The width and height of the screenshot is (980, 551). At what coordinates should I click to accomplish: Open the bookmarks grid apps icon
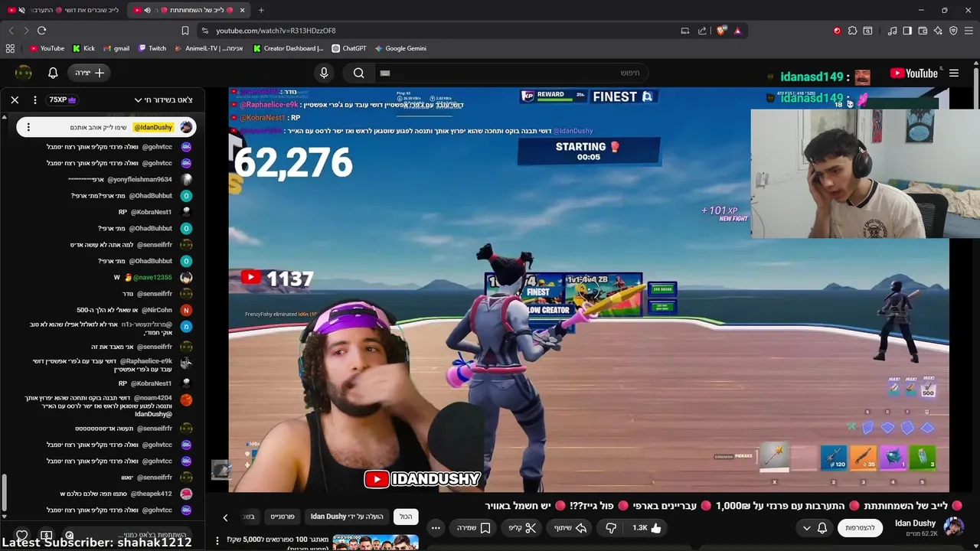click(x=10, y=48)
